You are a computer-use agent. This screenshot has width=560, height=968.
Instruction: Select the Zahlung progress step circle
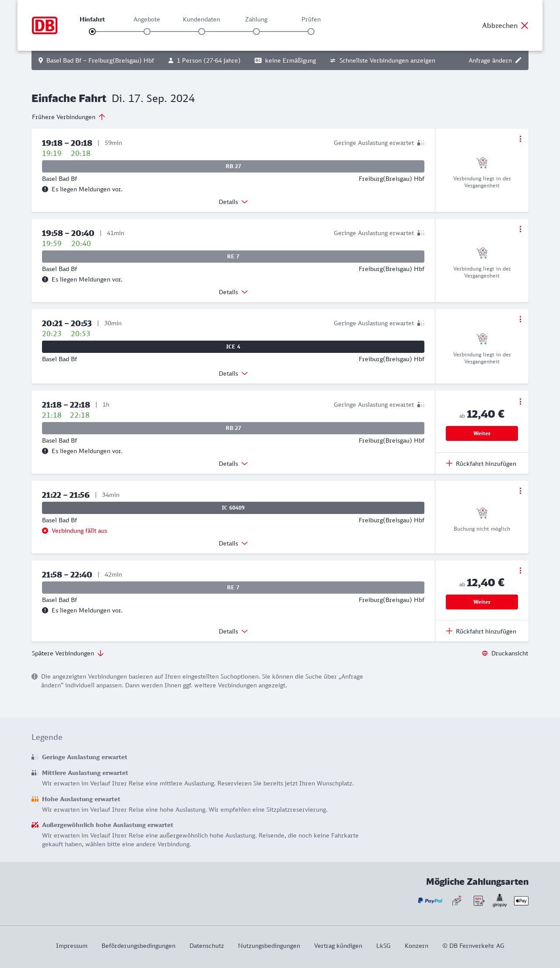click(256, 32)
